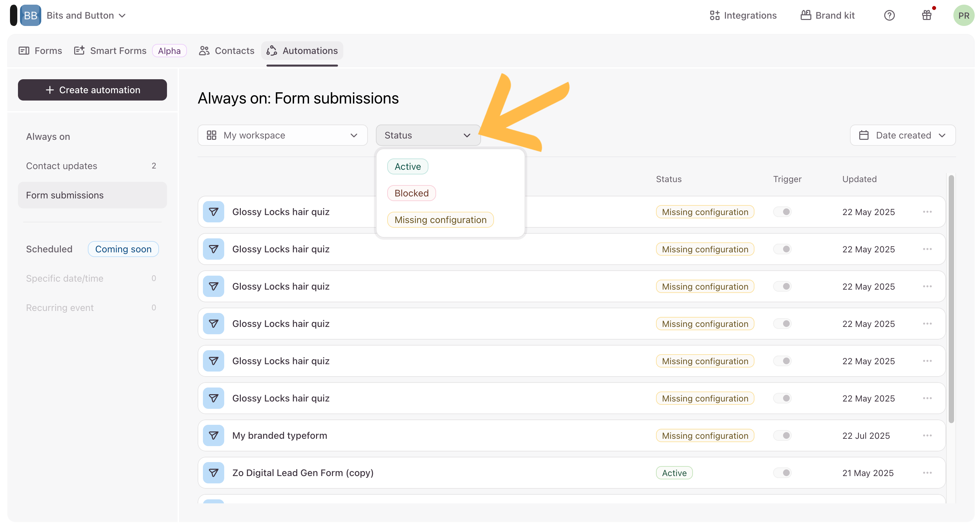980x526 pixels.
Task: Choose Missing configuration status filter option
Action: click(440, 220)
